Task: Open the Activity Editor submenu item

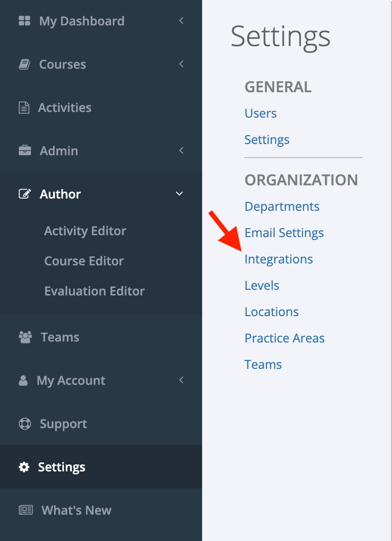Action: [x=85, y=231]
